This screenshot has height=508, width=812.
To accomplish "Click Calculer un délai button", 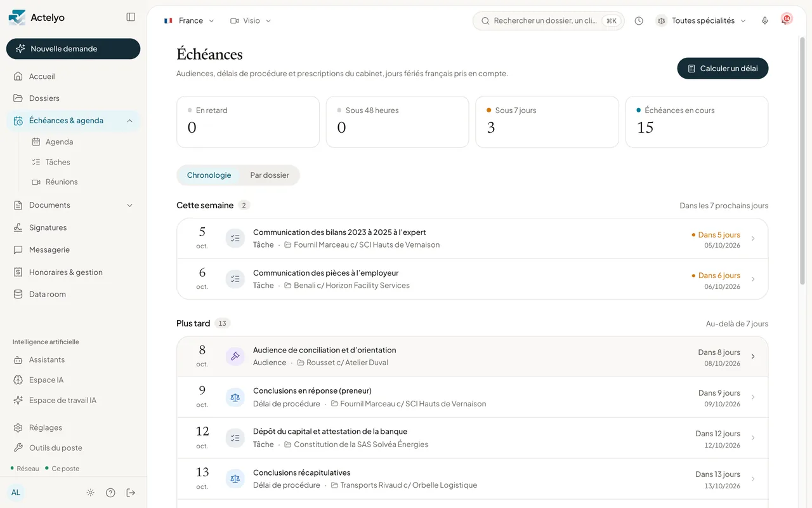I will click(723, 69).
